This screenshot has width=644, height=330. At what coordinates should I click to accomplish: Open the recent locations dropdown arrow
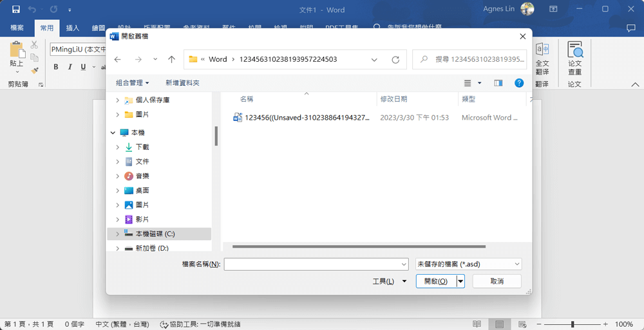point(155,59)
